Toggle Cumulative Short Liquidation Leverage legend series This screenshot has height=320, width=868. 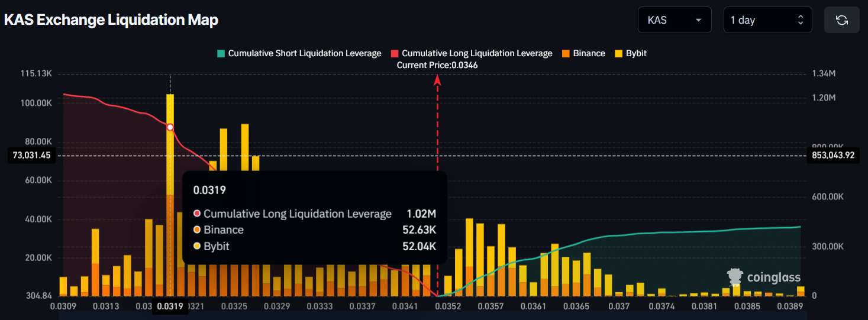point(299,53)
